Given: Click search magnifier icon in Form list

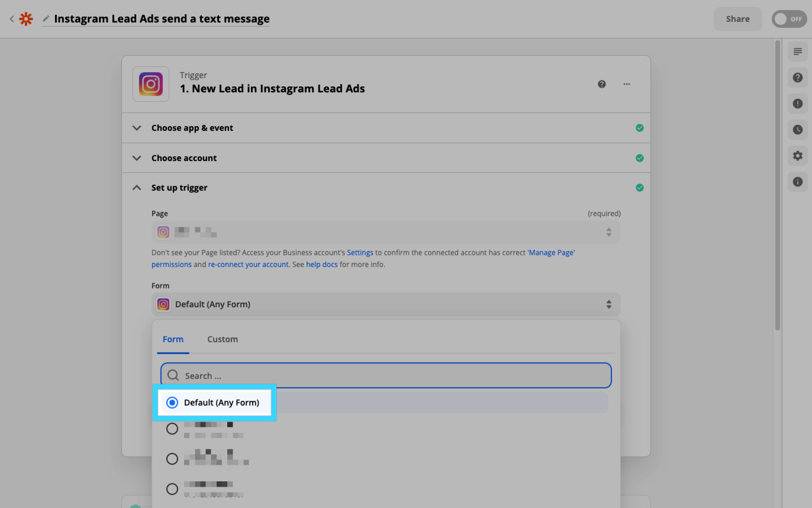Looking at the screenshot, I should (173, 375).
